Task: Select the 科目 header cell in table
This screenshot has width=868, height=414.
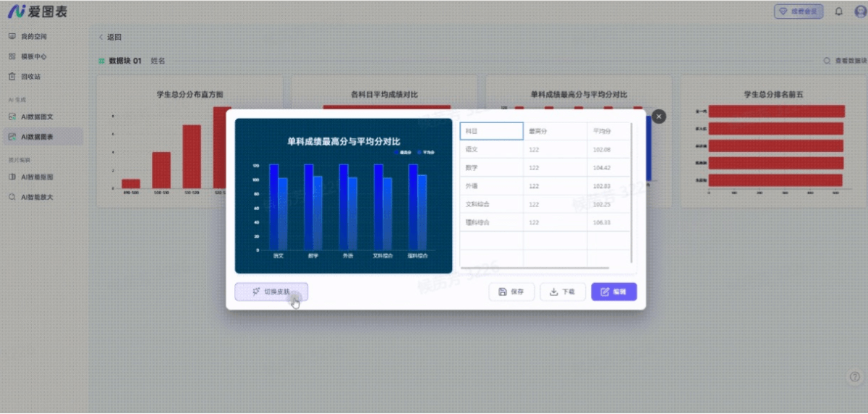Action: pos(491,131)
